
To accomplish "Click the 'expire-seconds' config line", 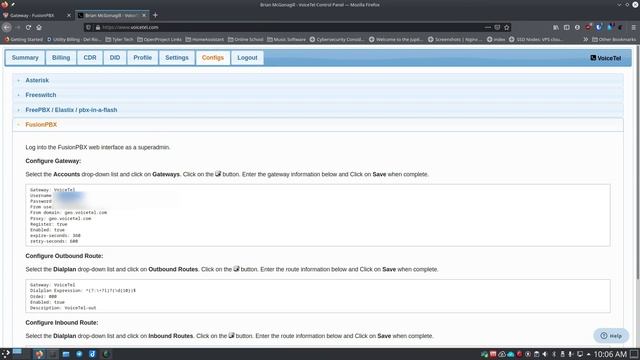I will (x=55, y=236).
